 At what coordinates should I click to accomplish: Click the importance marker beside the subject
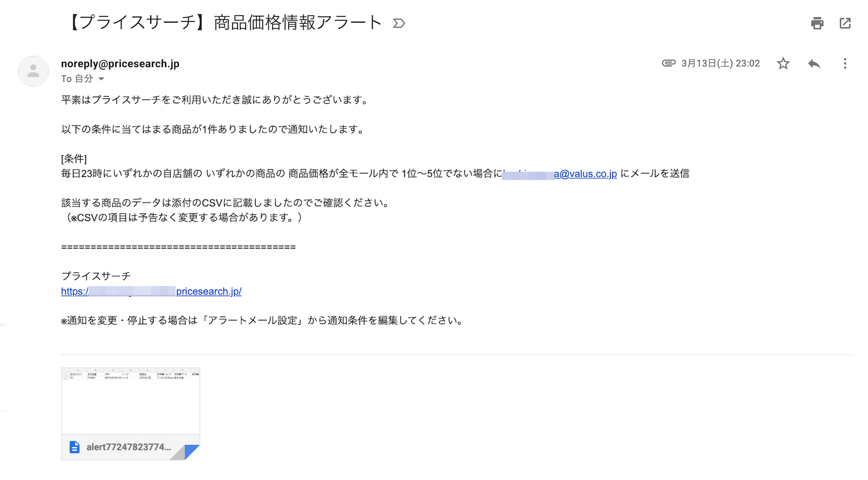[x=399, y=23]
